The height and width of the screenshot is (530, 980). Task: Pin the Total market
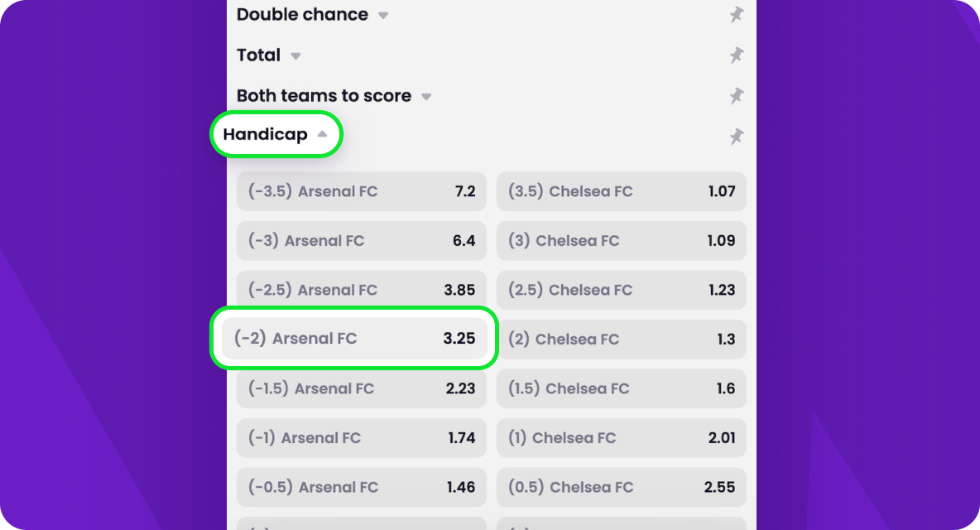[736, 55]
